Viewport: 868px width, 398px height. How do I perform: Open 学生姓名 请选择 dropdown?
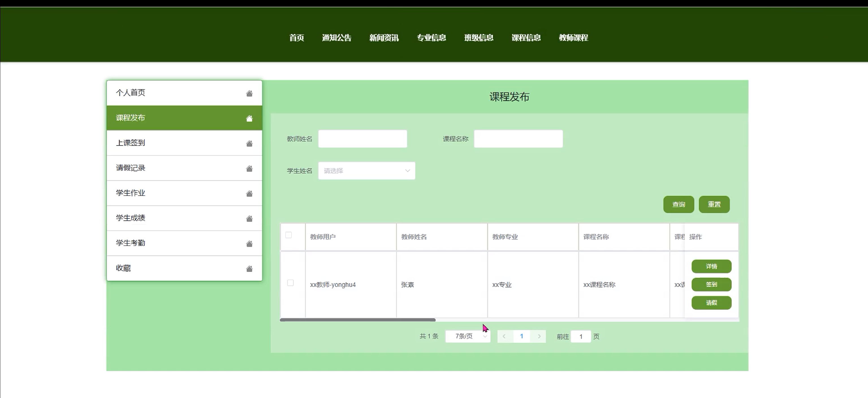pos(366,171)
